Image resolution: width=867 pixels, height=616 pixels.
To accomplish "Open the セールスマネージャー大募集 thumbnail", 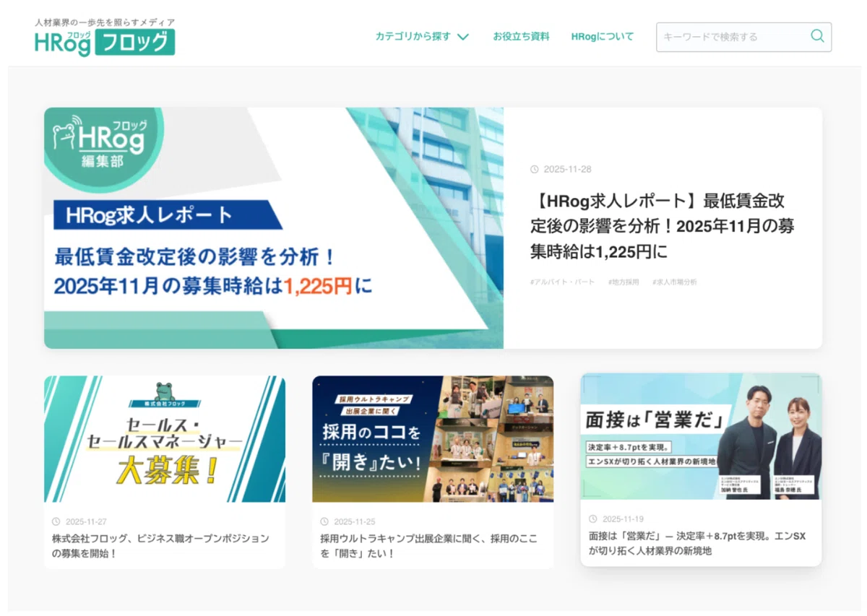I will (165, 438).
